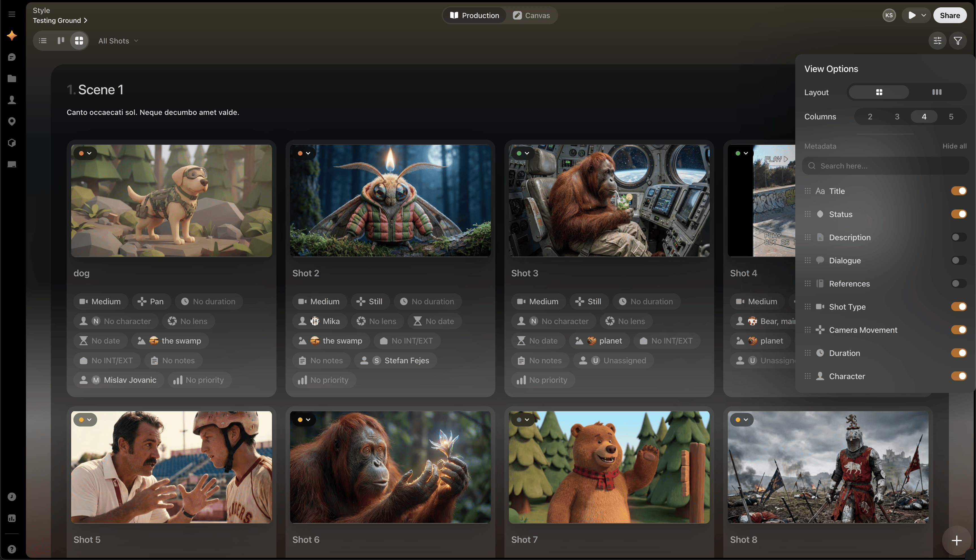
Task: Open the folder files sidebar icon
Action: coord(12,78)
